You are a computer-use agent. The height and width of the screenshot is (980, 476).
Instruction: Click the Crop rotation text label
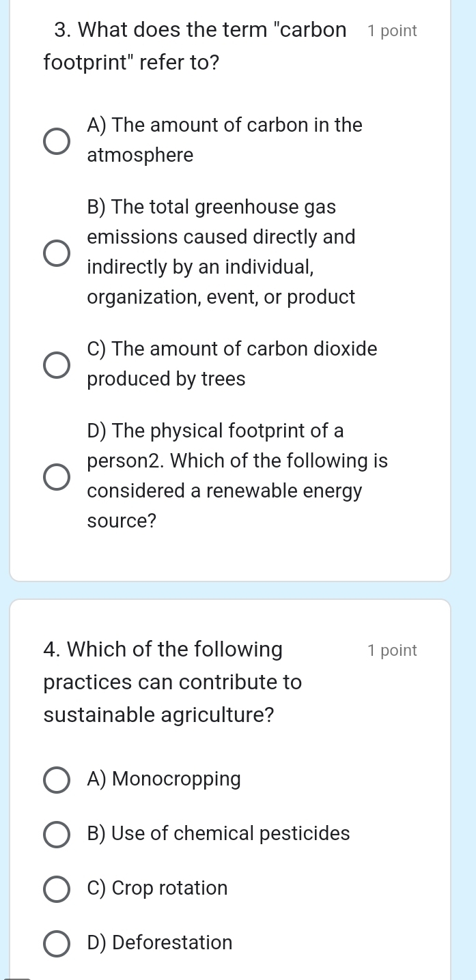click(x=158, y=889)
